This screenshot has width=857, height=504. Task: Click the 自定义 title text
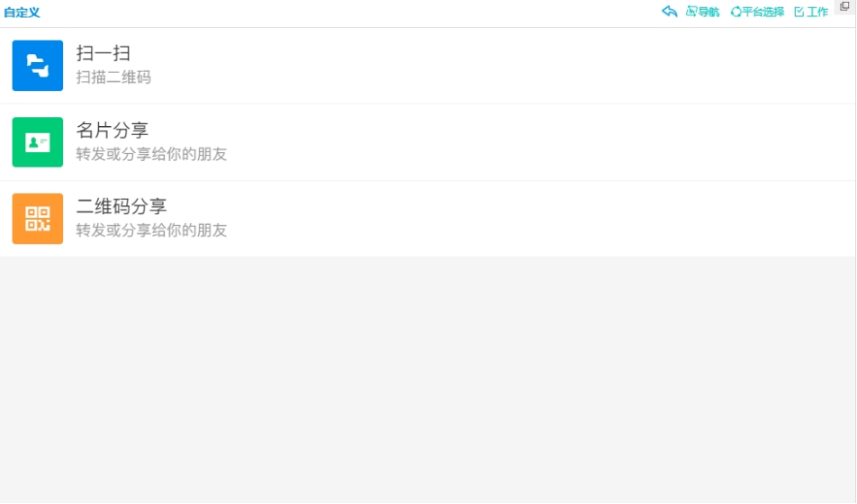pos(22,13)
